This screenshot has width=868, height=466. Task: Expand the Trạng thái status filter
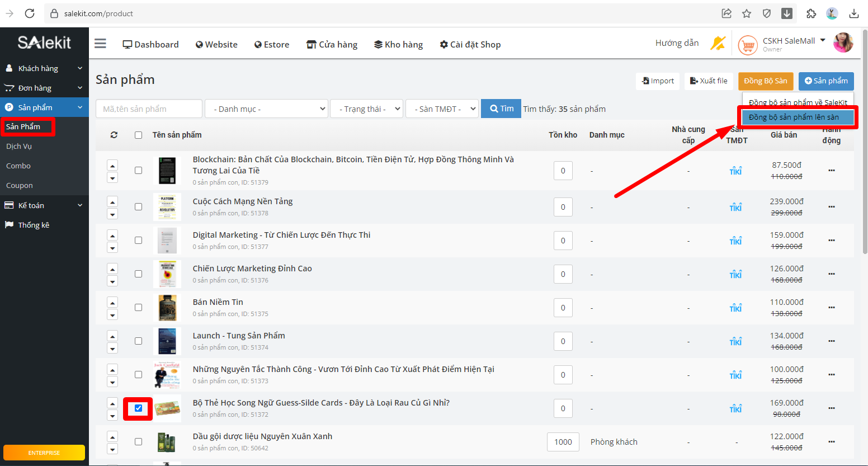pyautogui.click(x=366, y=109)
